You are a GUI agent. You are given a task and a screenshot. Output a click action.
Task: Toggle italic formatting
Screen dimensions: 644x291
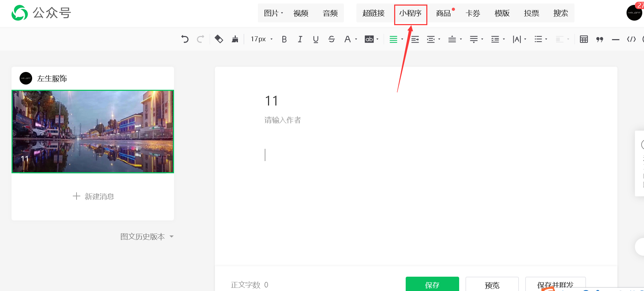tap(300, 39)
